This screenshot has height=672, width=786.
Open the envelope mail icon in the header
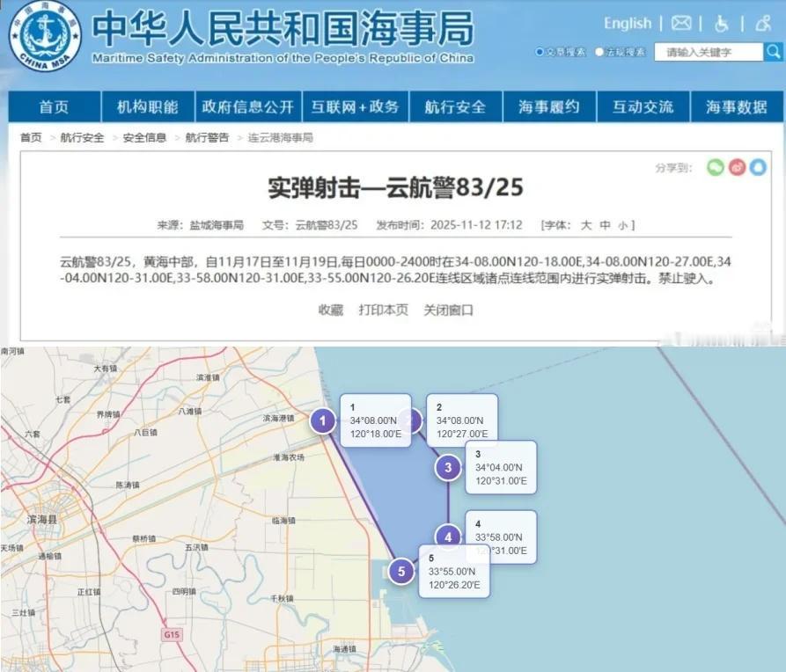point(680,23)
